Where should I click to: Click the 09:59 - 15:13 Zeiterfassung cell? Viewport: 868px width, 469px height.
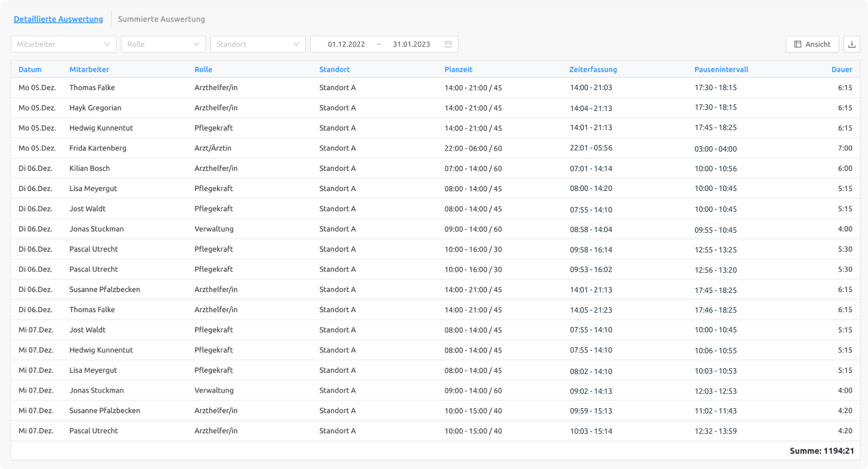point(591,411)
